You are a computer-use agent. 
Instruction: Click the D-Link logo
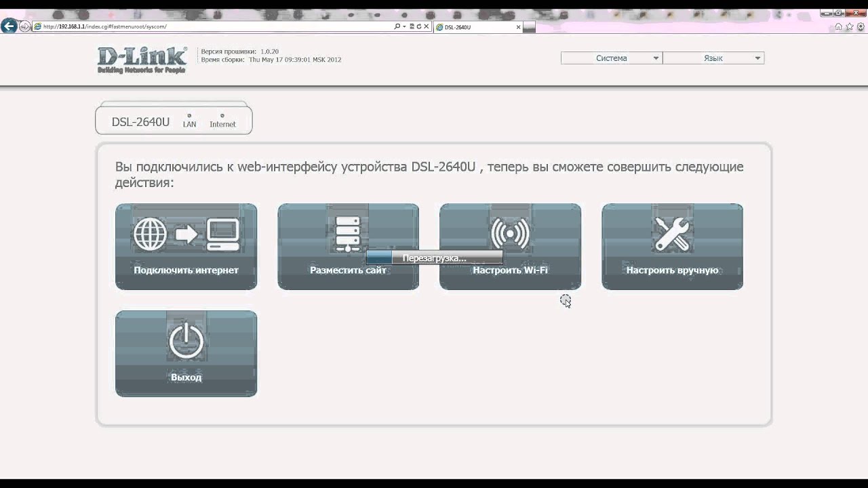142,60
